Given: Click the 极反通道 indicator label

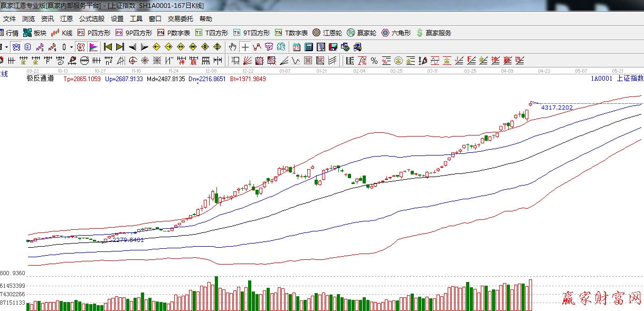Looking at the screenshot, I should 40,79.
